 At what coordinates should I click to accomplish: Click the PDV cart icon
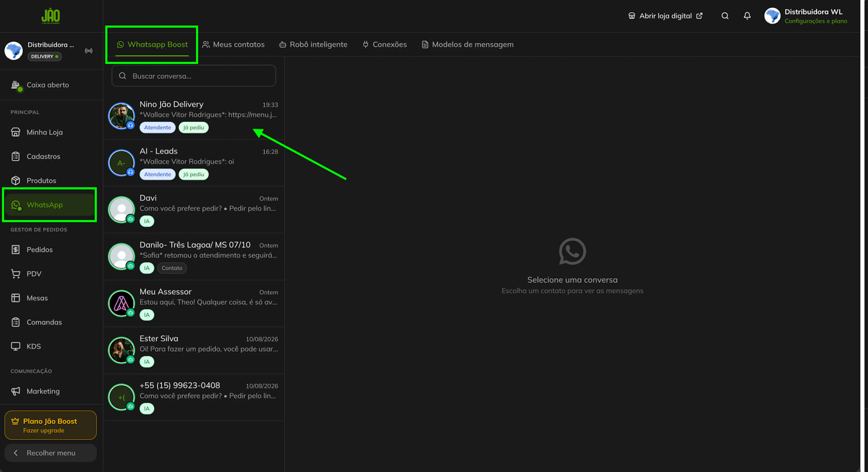[16, 274]
